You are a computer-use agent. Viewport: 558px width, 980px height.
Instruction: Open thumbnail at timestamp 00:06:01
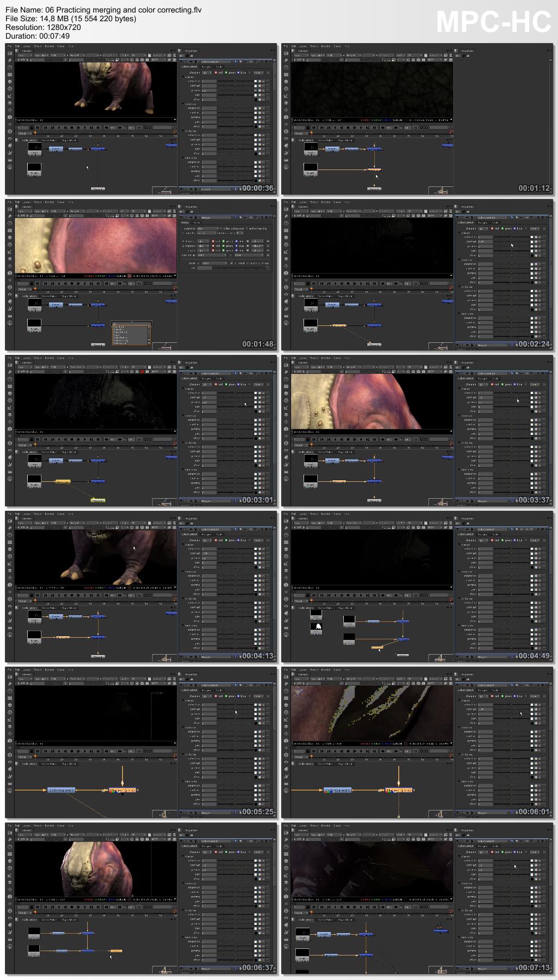(x=417, y=742)
